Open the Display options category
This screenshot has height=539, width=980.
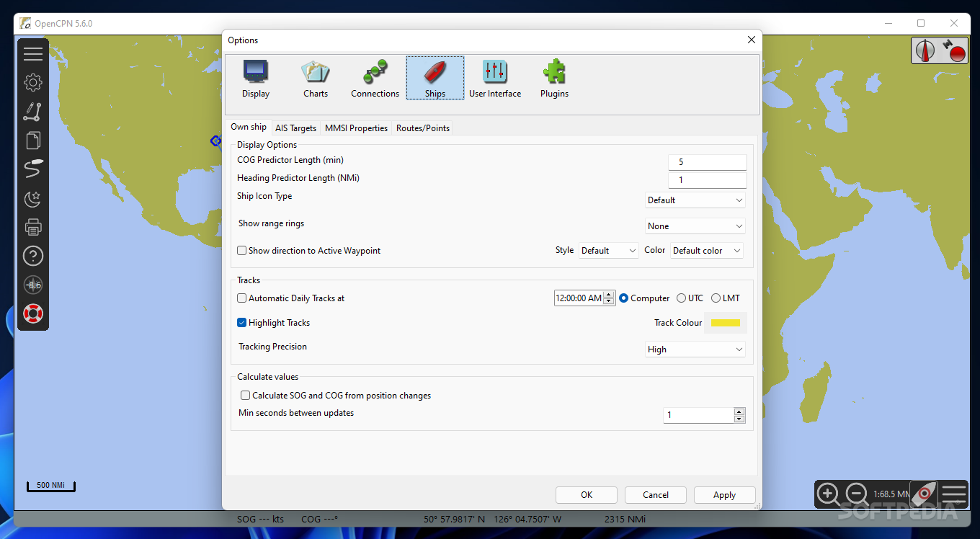256,79
